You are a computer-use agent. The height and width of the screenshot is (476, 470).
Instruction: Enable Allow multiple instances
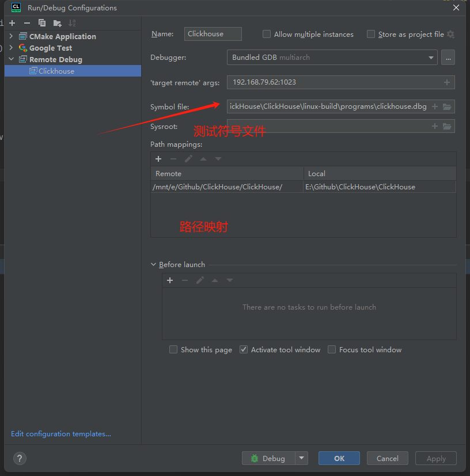[267, 34]
